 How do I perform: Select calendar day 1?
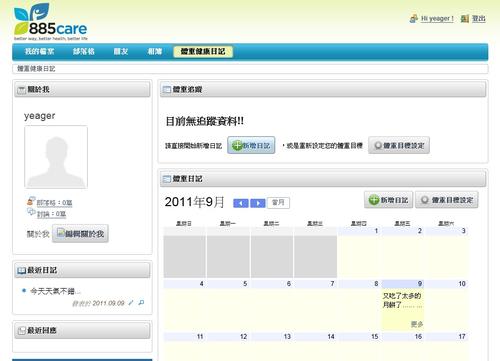(360, 252)
